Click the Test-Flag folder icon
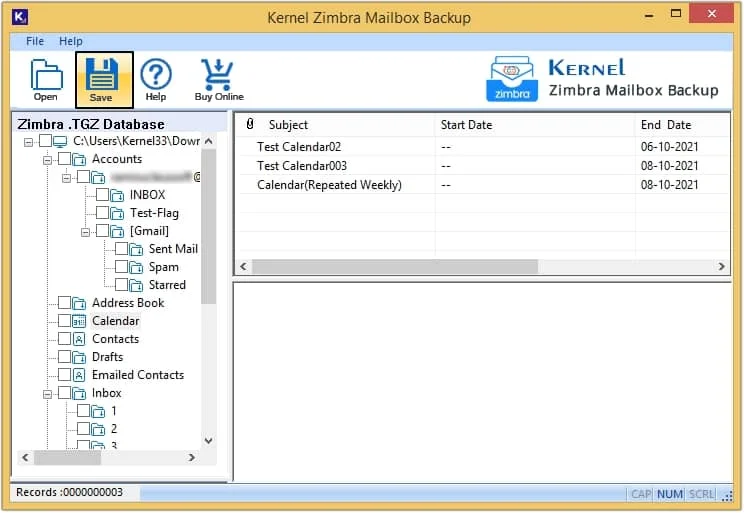This screenshot has height=513, width=744. click(x=117, y=213)
